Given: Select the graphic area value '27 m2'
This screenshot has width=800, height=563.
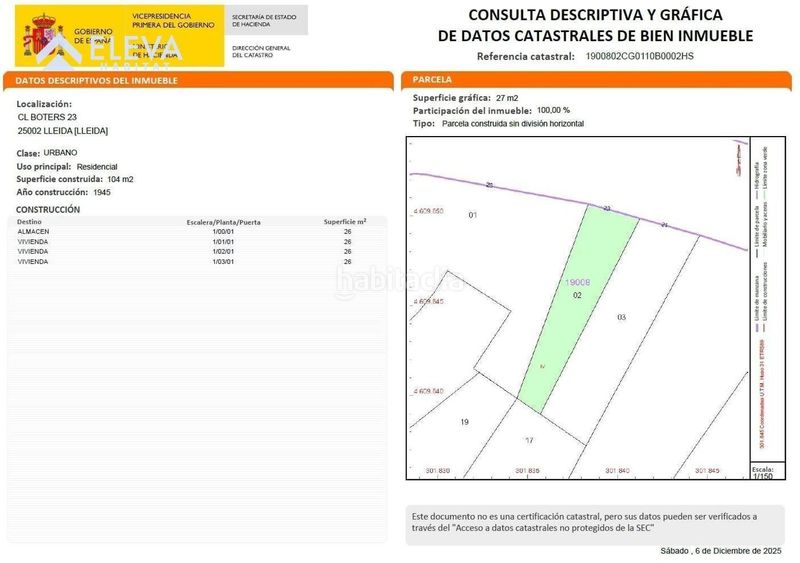Looking at the screenshot, I should [x=507, y=98].
